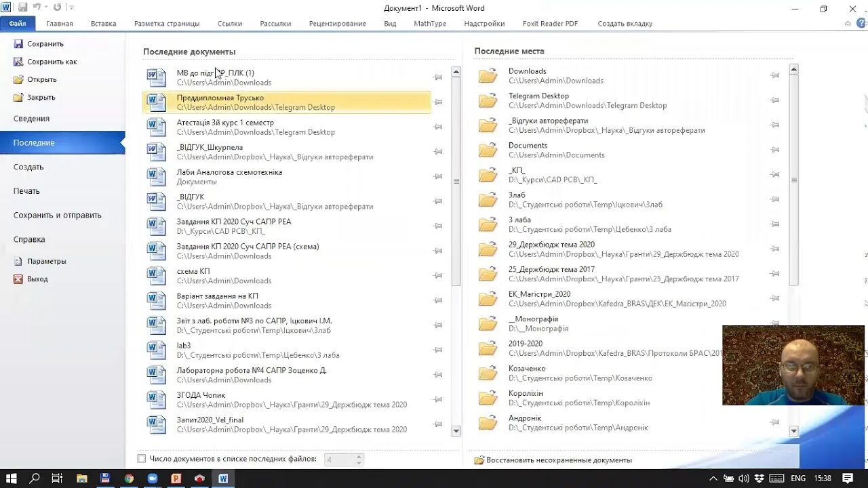Open PowerPoint from the taskbar

point(176,478)
